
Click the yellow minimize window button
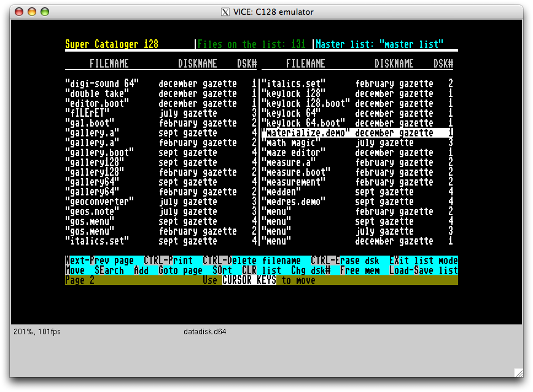pyautogui.click(x=31, y=12)
